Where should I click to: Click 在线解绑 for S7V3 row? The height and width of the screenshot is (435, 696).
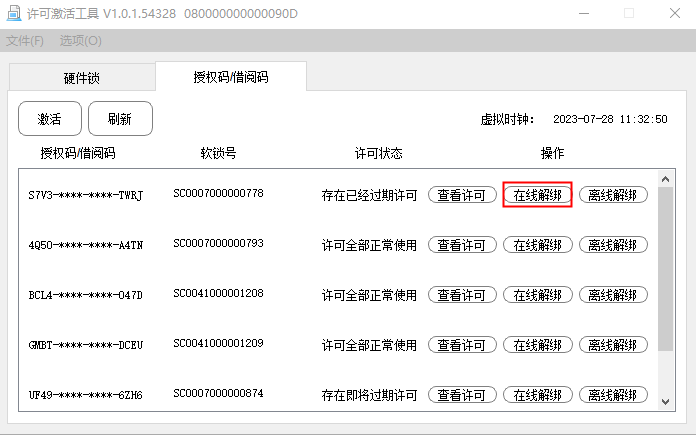tap(538, 195)
